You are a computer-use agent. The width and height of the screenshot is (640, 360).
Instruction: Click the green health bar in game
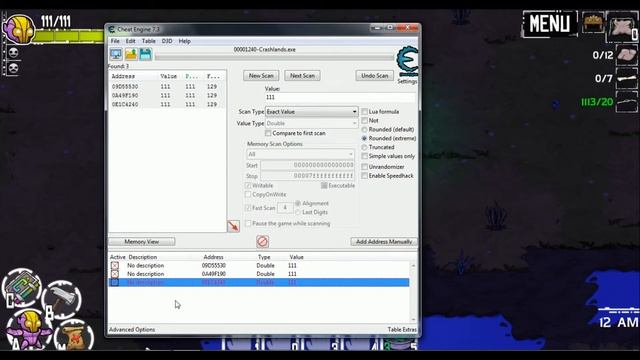[x=69, y=36]
